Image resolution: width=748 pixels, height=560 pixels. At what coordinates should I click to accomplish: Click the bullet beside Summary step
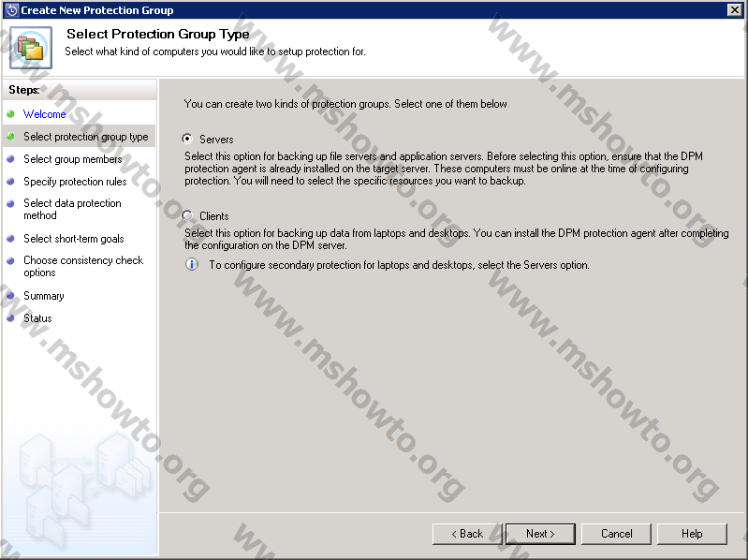click(10, 296)
